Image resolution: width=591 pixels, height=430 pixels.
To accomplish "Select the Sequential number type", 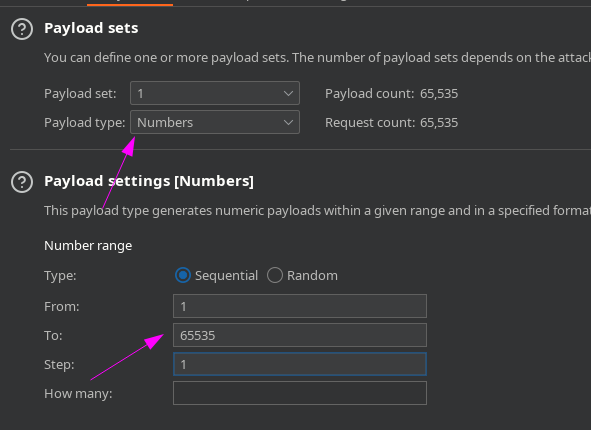I will [x=183, y=275].
